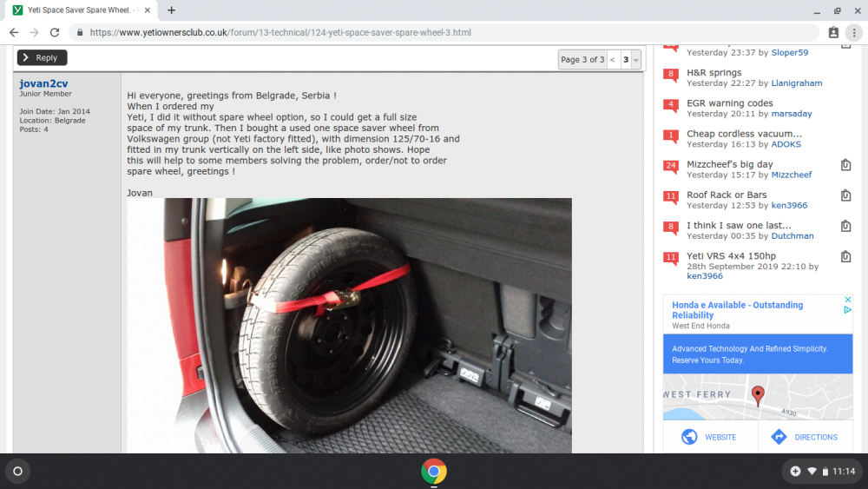Select page 3 in pagination

pyautogui.click(x=626, y=60)
